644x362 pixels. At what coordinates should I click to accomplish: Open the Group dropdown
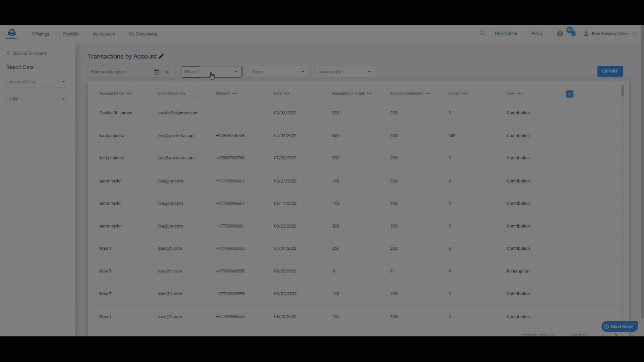pos(278,72)
